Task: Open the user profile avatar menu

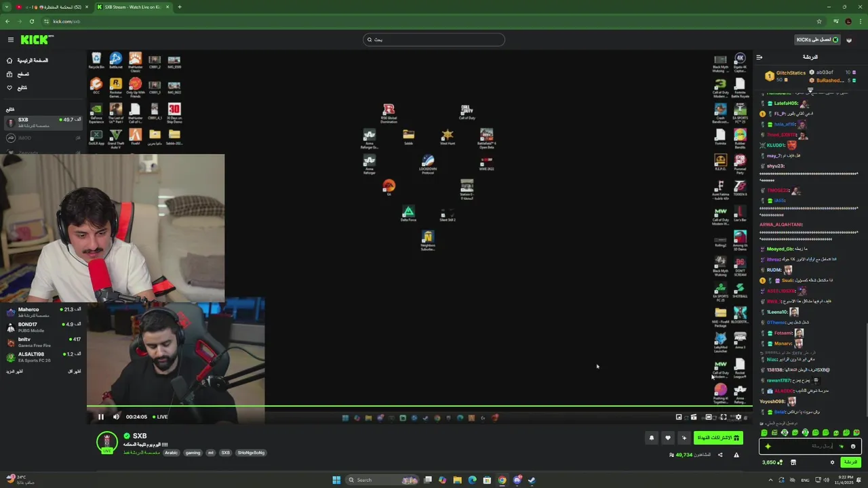Action: click(849, 40)
